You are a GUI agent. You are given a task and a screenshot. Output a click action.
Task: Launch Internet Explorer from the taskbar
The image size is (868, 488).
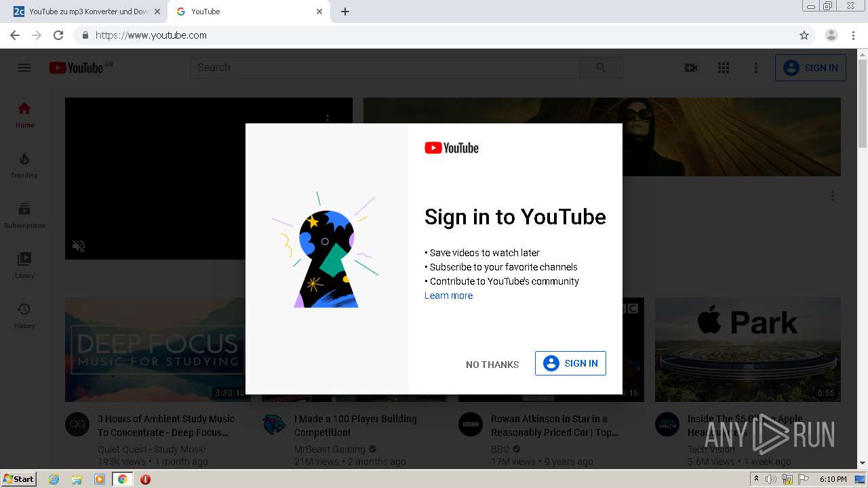pos(54,479)
